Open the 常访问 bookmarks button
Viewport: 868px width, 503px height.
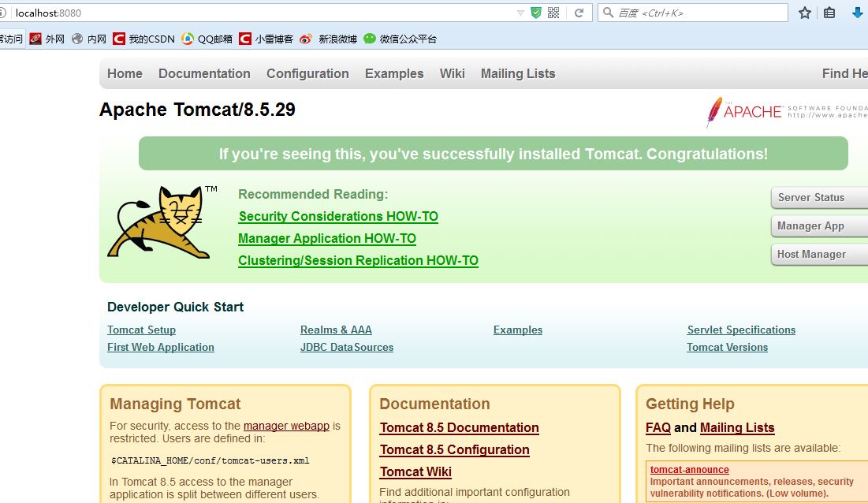[x=12, y=39]
